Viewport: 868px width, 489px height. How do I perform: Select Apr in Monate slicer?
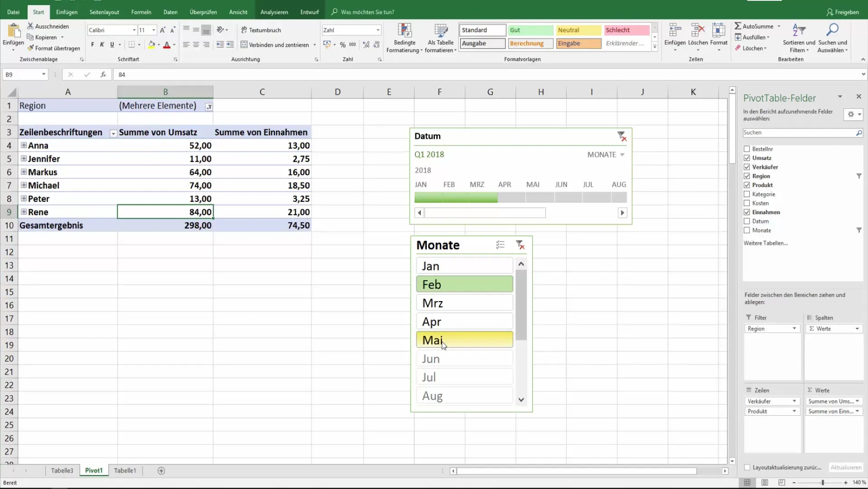pyautogui.click(x=464, y=321)
